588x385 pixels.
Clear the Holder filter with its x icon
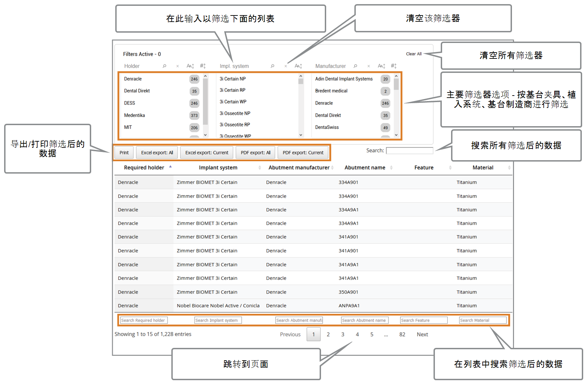click(178, 66)
